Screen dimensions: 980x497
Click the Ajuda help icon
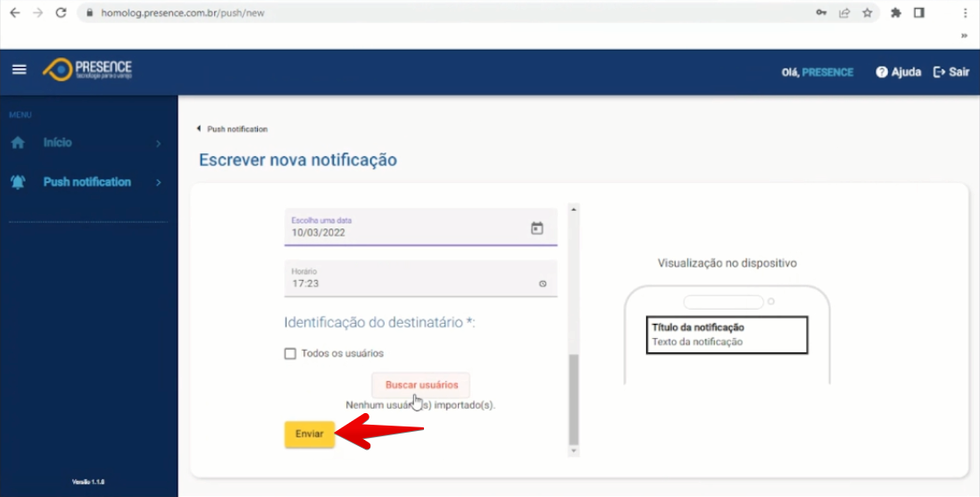click(882, 72)
